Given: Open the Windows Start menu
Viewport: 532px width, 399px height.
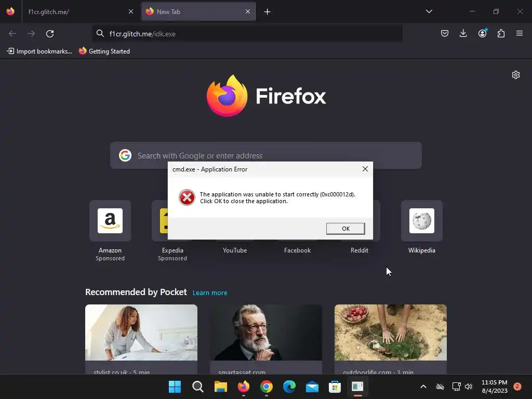Looking at the screenshot, I should pyautogui.click(x=175, y=387).
